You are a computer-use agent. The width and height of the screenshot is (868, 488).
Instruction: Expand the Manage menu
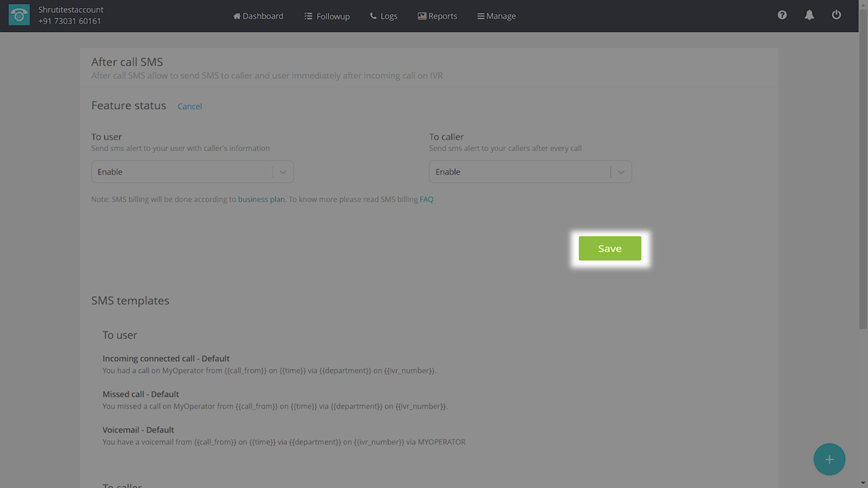[496, 16]
